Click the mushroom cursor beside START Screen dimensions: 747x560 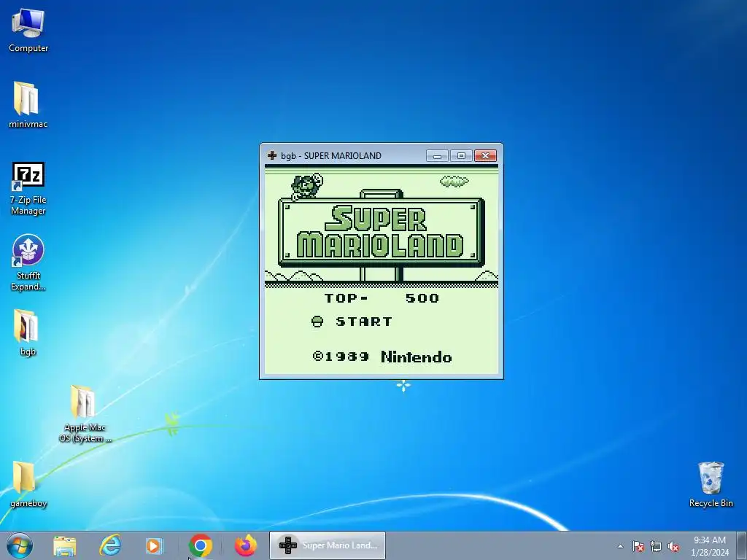click(x=317, y=322)
